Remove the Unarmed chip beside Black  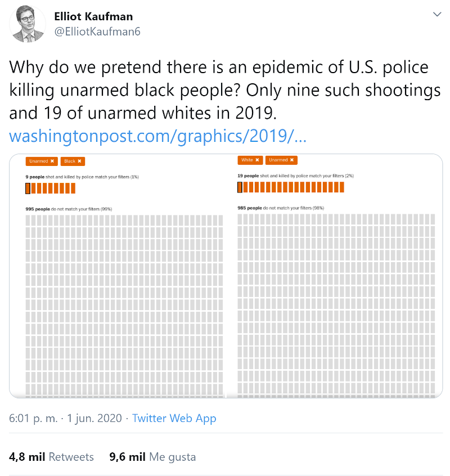[52, 161]
